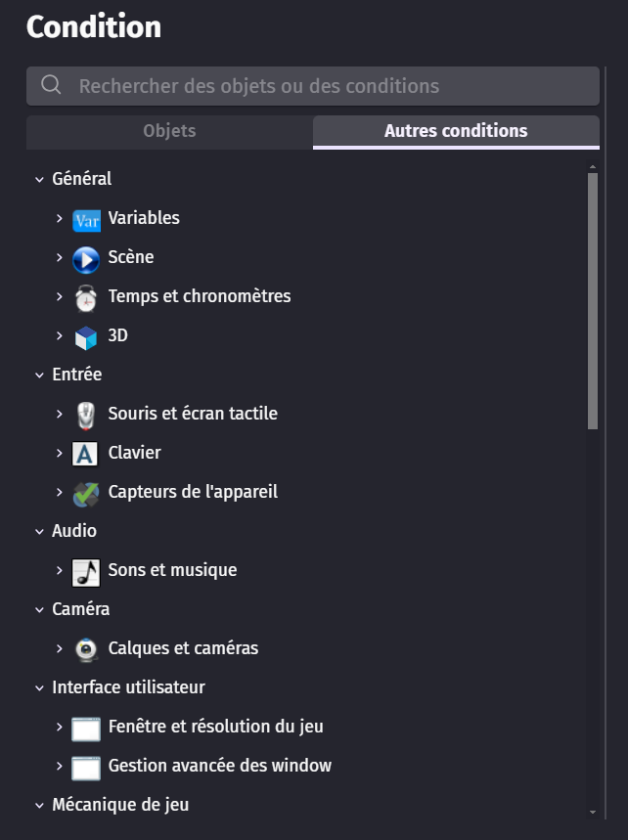Collapse the Entrée section
Image resolution: width=628 pixels, height=840 pixels.
[40, 375]
